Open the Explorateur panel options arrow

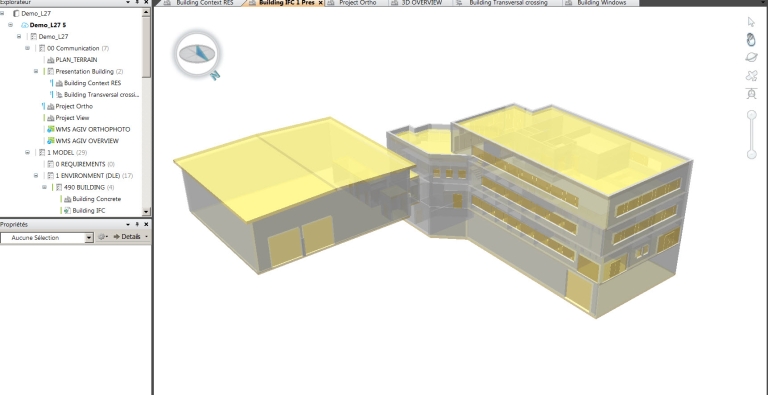pyautogui.click(x=128, y=2)
